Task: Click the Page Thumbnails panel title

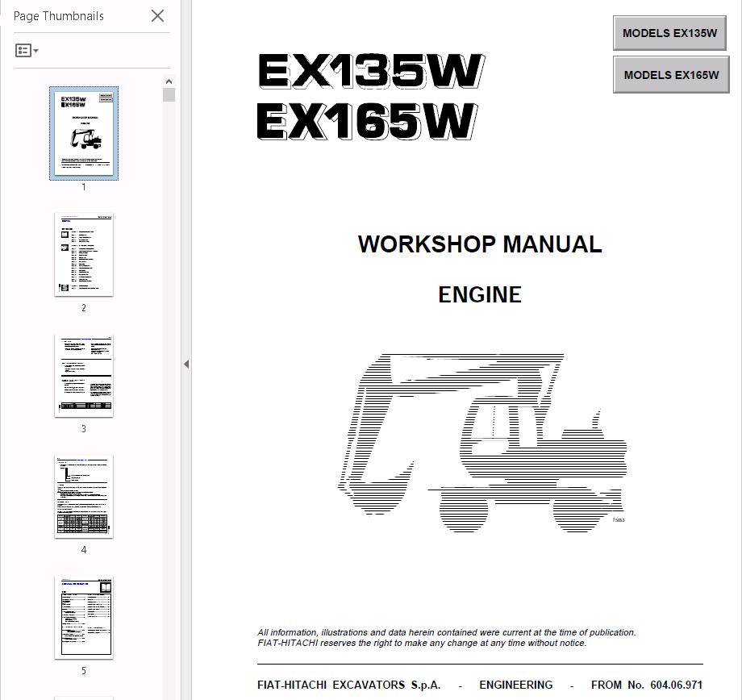Action: point(59,16)
